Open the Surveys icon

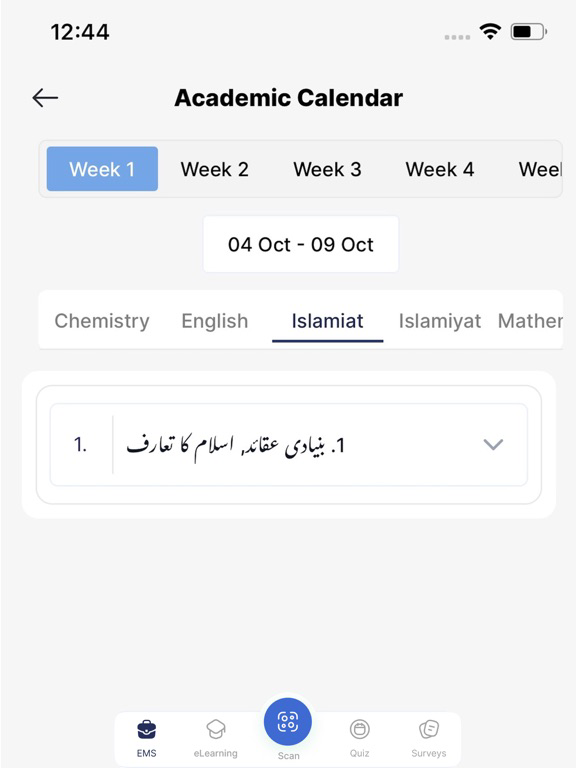tap(429, 729)
